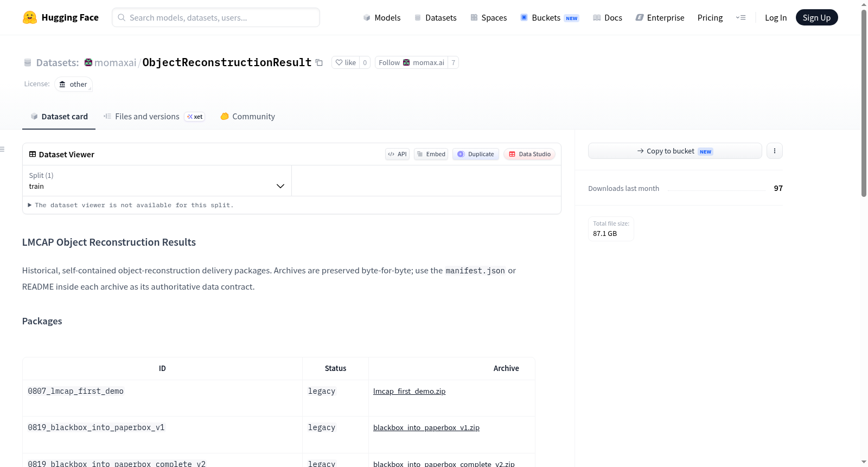The width and height of the screenshot is (868, 467).
Task: Open the lmcap_first_demo.zip archive link
Action: (410, 391)
